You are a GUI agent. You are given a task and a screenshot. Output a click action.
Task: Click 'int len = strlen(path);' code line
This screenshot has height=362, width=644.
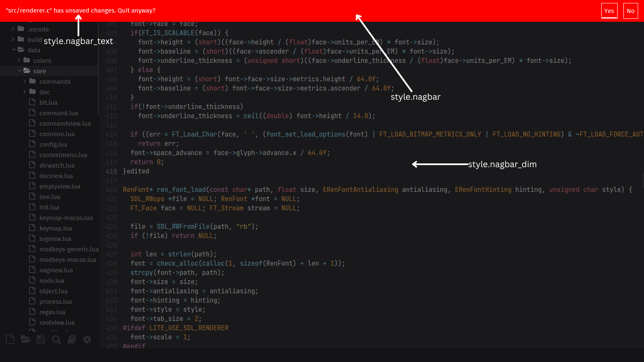click(x=174, y=254)
